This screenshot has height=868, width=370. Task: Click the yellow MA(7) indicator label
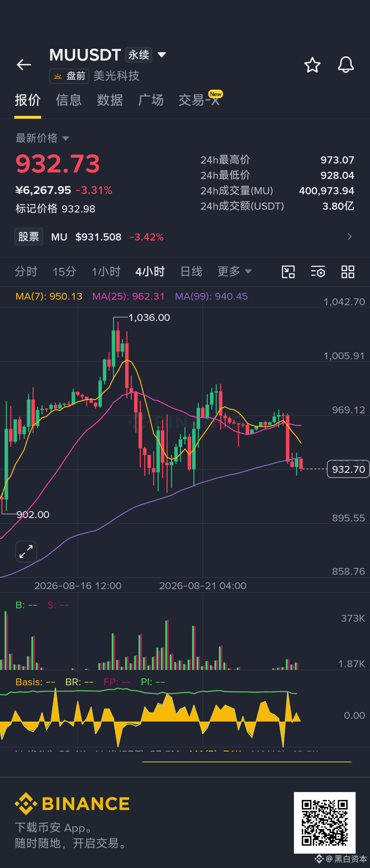(49, 296)
